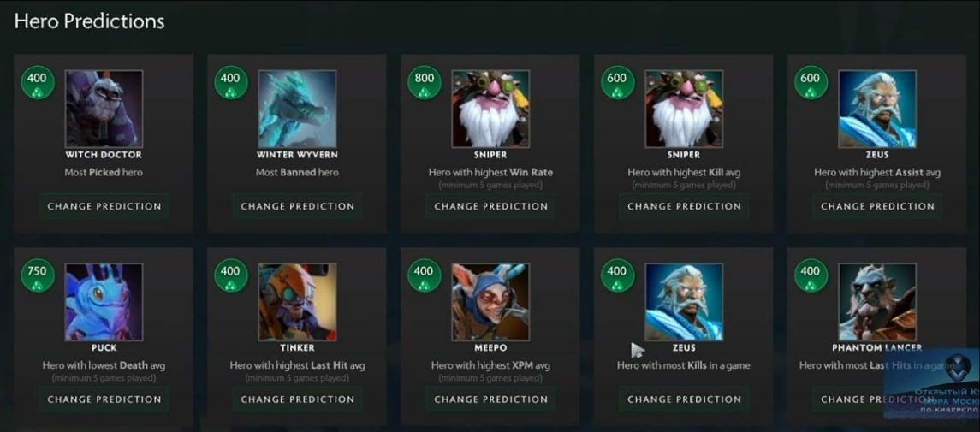Click the Meepo hero portrait
Image resolution: width=980 pixels, height=432 pixels.
(490, 301)
